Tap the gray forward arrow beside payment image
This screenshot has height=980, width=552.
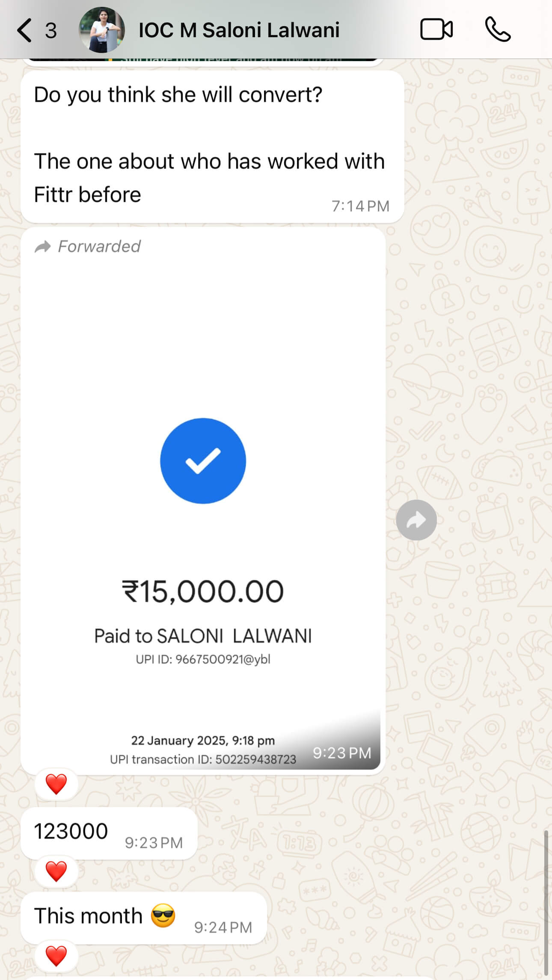click(416, 520)
